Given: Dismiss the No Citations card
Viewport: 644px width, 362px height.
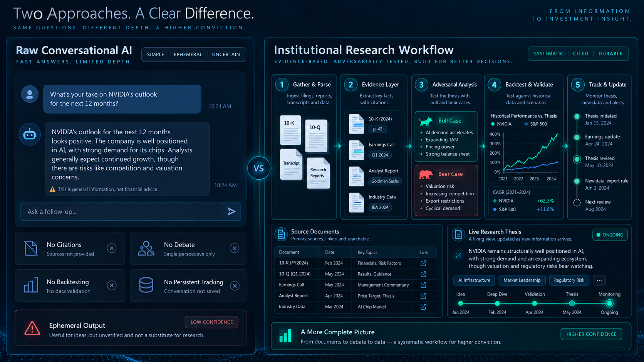Looking at the screenshot, I should (x=112, y=249).
